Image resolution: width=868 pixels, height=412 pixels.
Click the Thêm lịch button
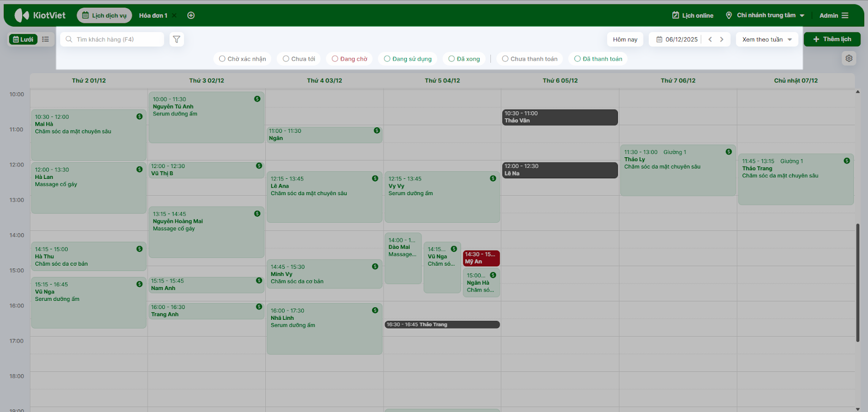pos(832,39)
